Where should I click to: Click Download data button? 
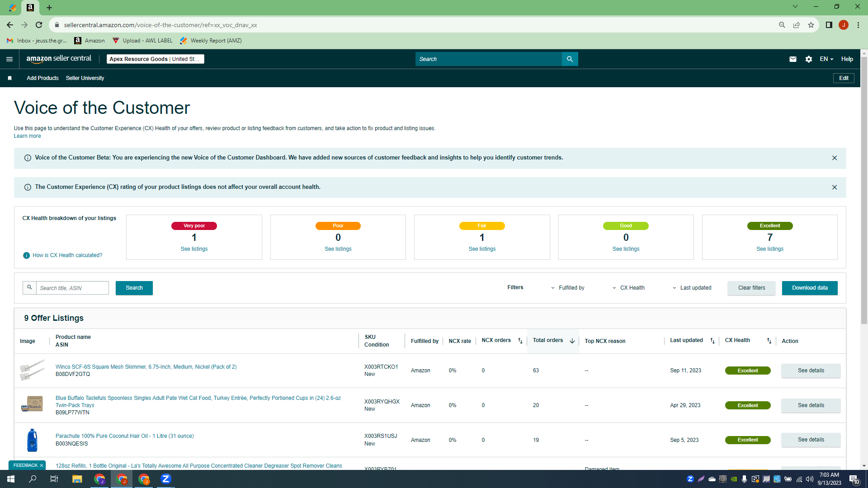pos(810,288)
